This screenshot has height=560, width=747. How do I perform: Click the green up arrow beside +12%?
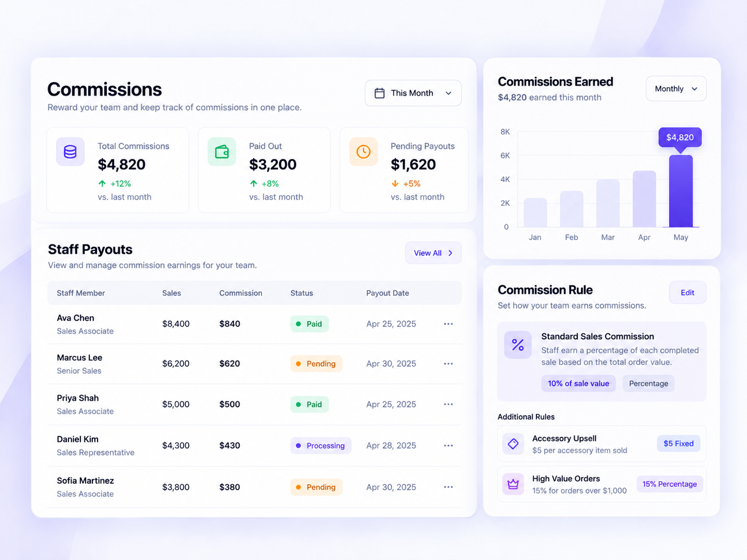(102, 184)
